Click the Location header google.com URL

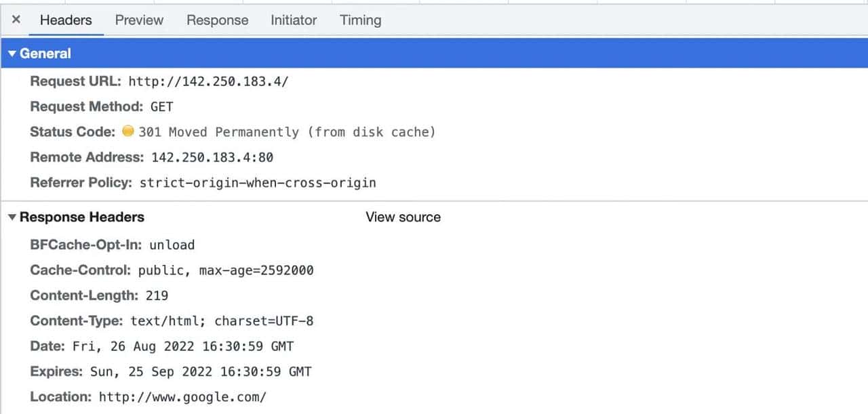(182, 397)
